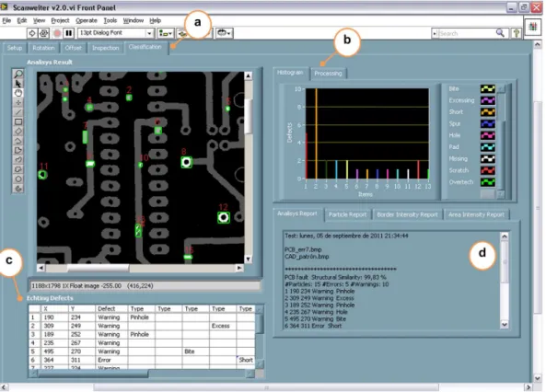The height and width of the screenshot is (392, 546).
Task: Click the Short cell in defects row 6
Action: click(x=246, y=360)
